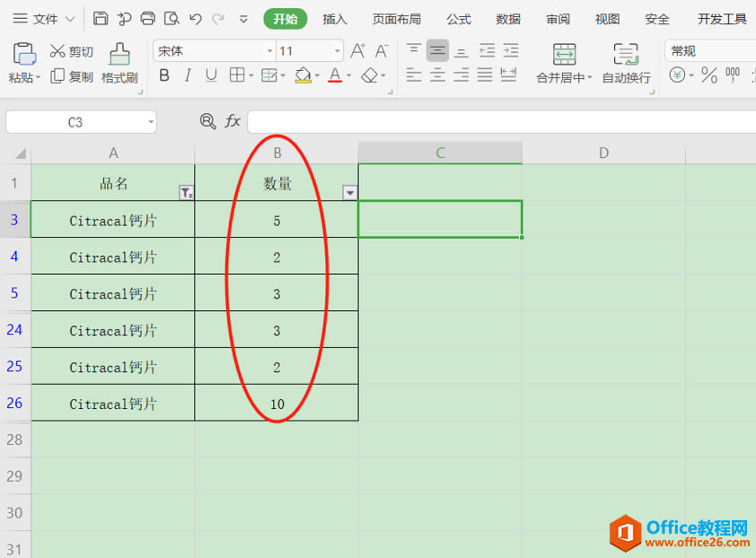Click the select-all corner triangle
Image resolution: width=756 pixels, height=558 pixels.
coord(21,154)
